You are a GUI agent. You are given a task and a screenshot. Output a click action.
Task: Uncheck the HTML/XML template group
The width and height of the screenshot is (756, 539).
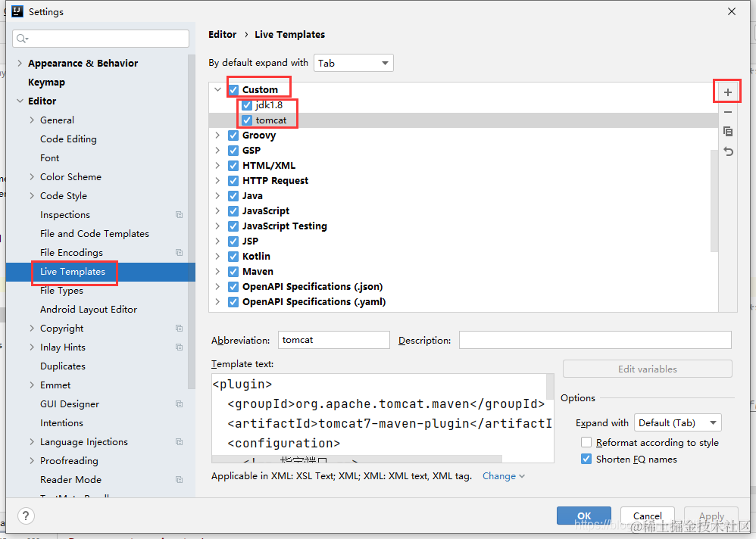click(234, 166)
